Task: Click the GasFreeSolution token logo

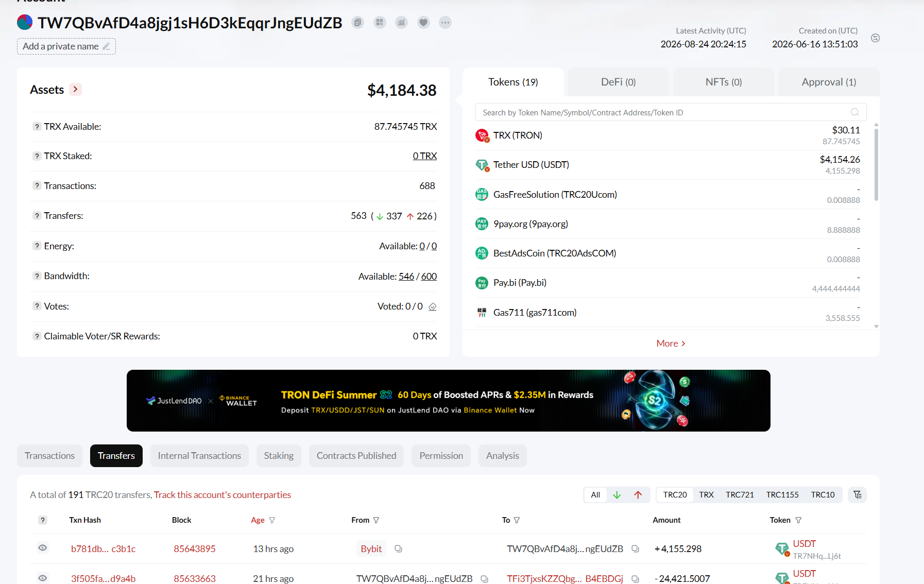Action: point(482,195)
